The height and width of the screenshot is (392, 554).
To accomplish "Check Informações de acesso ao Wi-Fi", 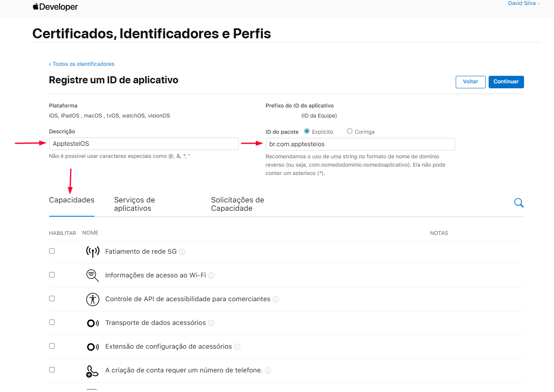I will click(x=52, y=275).
